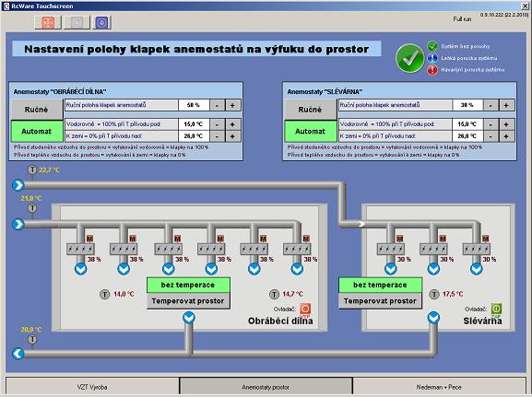Increase manual damper position for Obráběcí dílna
This screenshot has width=532, height=397.
(x=232, y=105)
